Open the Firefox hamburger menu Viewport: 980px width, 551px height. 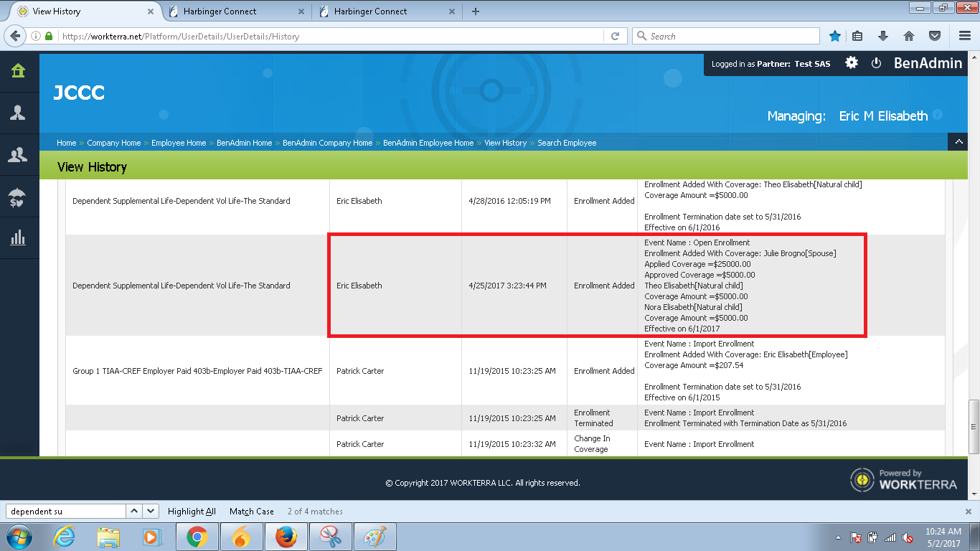[965, 36]
